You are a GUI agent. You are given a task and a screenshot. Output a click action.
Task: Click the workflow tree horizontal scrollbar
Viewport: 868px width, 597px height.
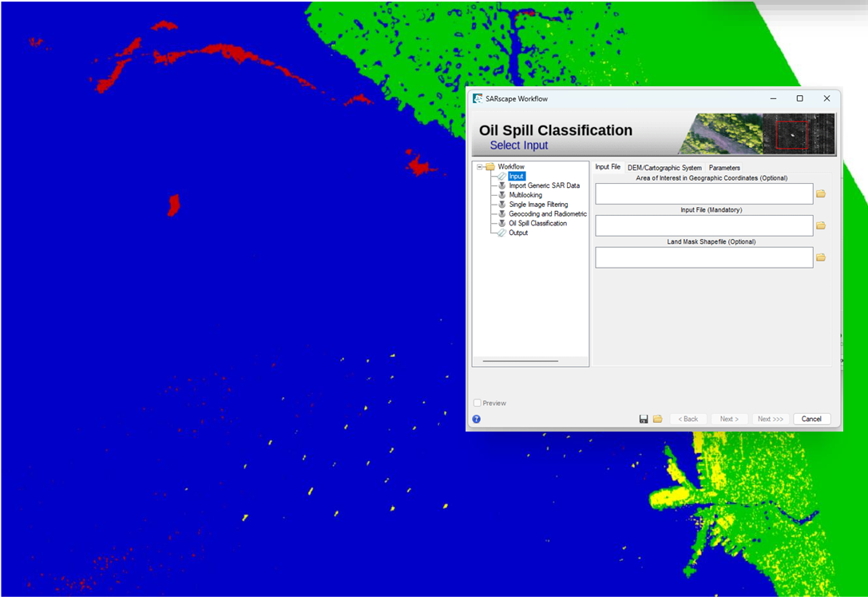(x=521, y=361)
